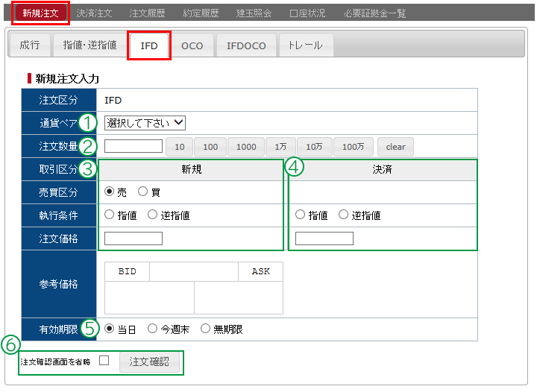Choose 逆指値 for the 決済 order condition
This screenshot has width=537, height=392.
pos(343,215)
